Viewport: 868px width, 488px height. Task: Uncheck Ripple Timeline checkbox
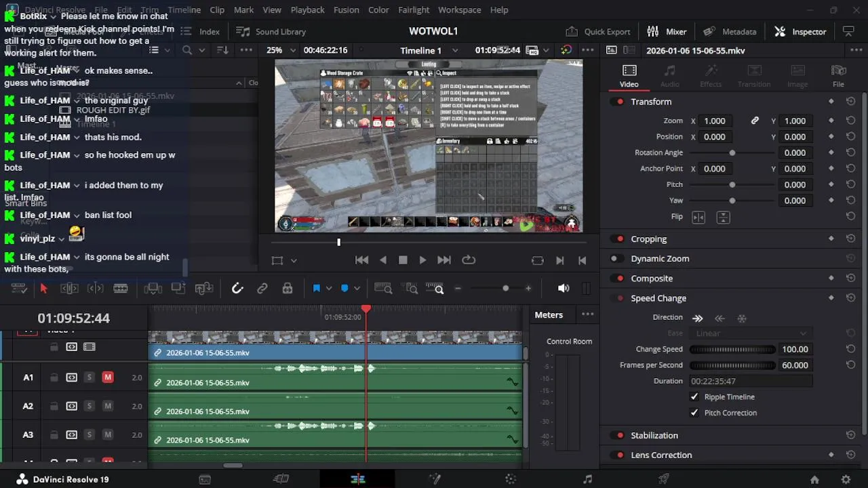694,396
